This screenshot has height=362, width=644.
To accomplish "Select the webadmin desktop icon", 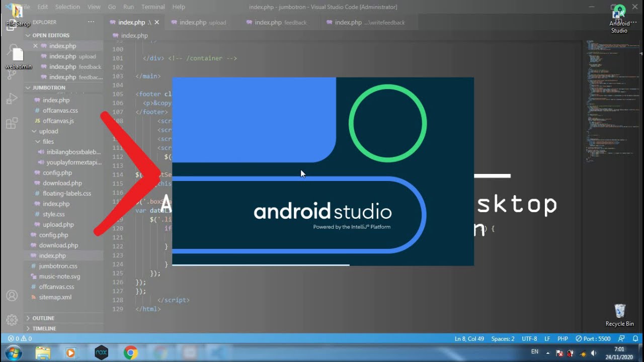I will (x=18, y=58).
